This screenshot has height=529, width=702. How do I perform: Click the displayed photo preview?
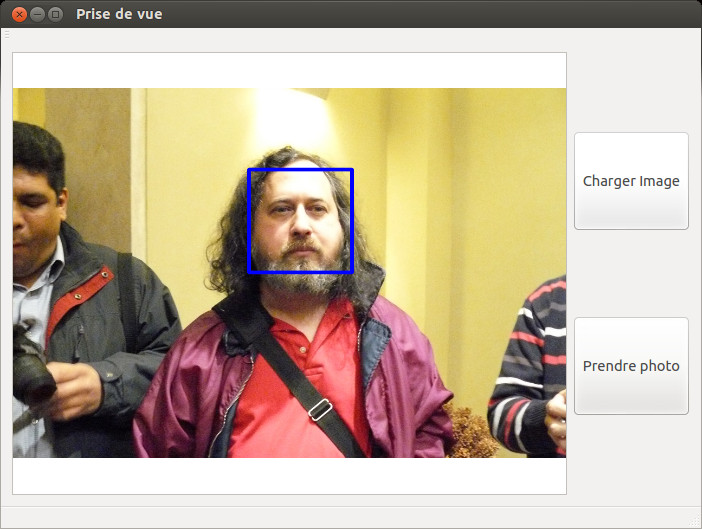pos(289,273)
